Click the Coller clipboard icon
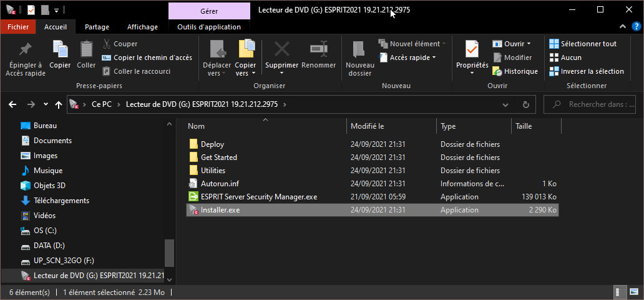Image resolution: width=644 pixels, height=300 pixels. coord(86,49)
